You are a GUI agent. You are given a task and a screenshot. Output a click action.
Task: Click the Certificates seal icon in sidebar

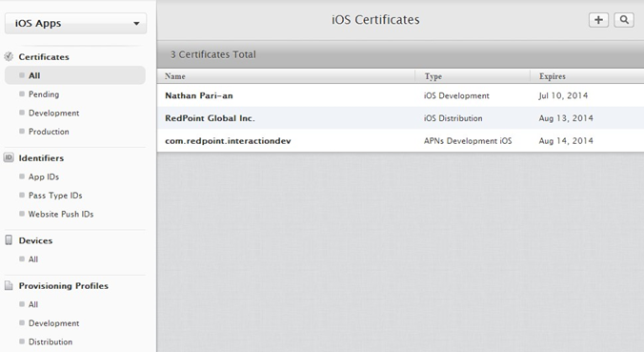[x=9, y=56]
